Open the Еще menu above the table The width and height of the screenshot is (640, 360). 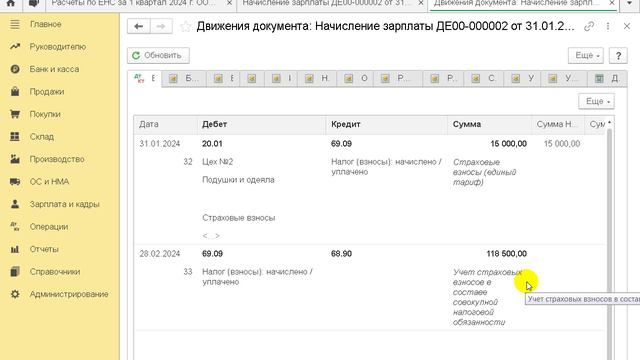pyautogui.click(x=596, y=101)
